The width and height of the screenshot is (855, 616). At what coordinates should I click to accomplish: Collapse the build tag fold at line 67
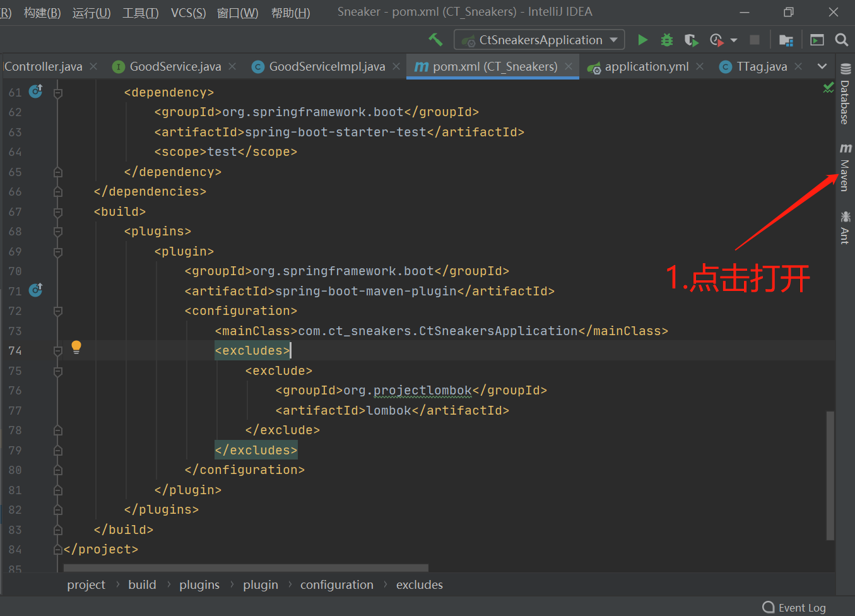coord(58,212)
